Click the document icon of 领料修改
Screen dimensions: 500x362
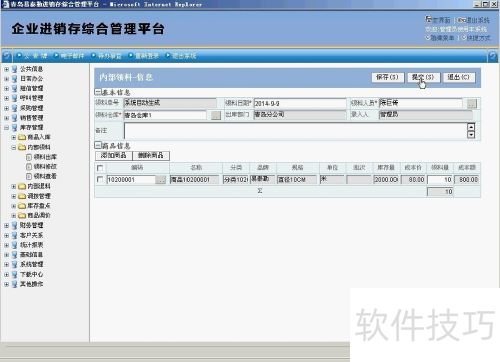pos(29,167)
